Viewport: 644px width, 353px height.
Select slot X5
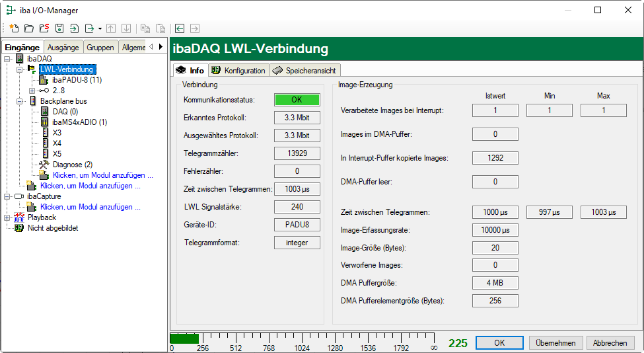(x=57, y=154)
